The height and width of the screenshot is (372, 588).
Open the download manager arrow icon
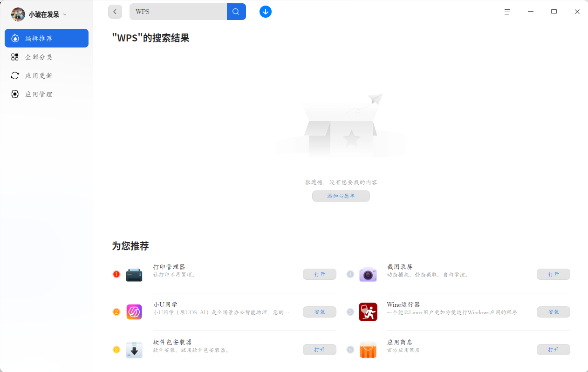point(266,12)
